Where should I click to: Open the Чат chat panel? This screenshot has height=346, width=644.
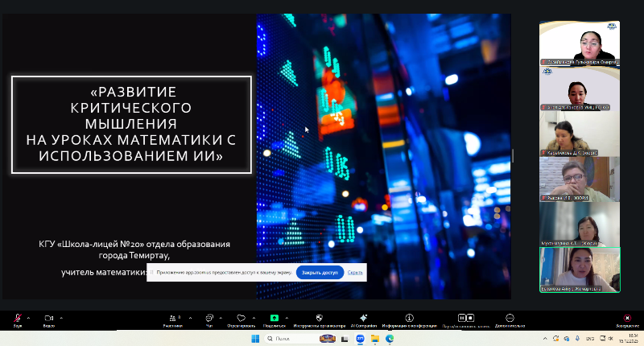208,319
